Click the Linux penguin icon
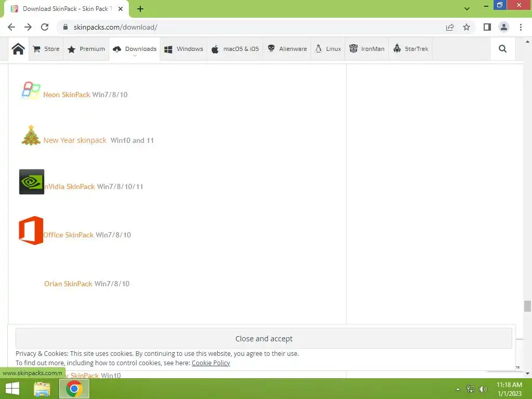532x399 pixels. [x=318, y=49]
